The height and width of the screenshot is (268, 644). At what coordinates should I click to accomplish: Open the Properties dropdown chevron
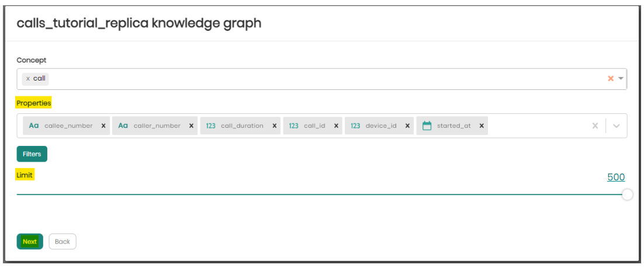(x=616, y=126)
